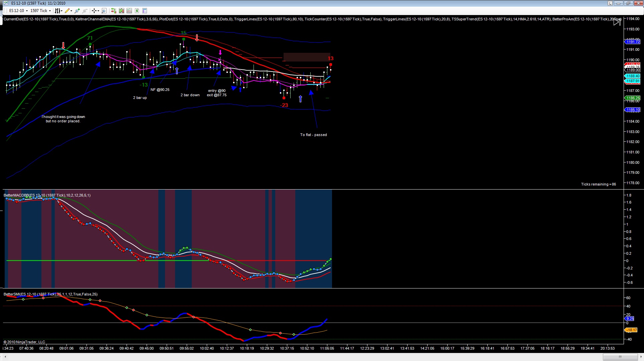The width and height of the screenshot is (644, 361).
Task: Click the 1178.00 price axis label
Action: click(633, 183)
